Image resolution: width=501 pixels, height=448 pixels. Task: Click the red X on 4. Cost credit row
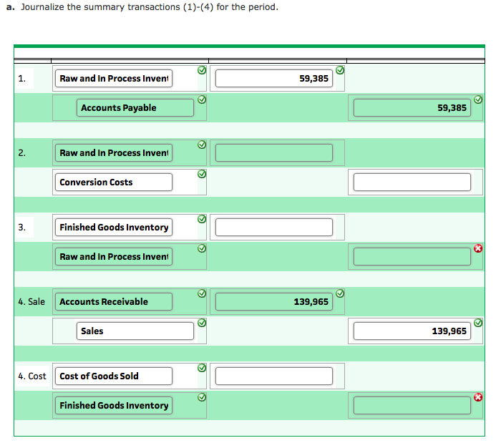coord(478,396)
